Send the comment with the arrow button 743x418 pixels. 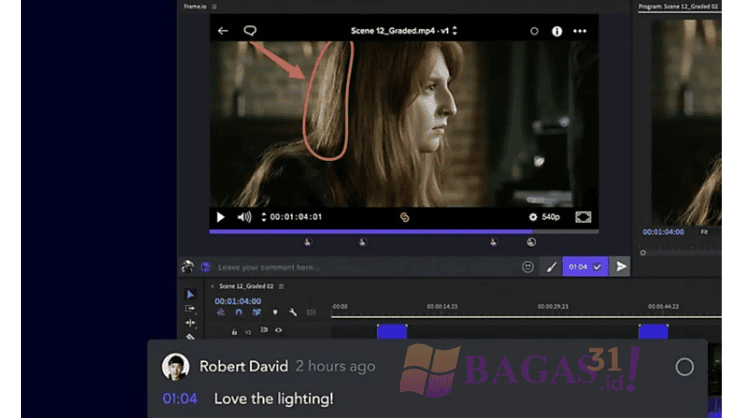pyautogui.click(x=621, y=267)
